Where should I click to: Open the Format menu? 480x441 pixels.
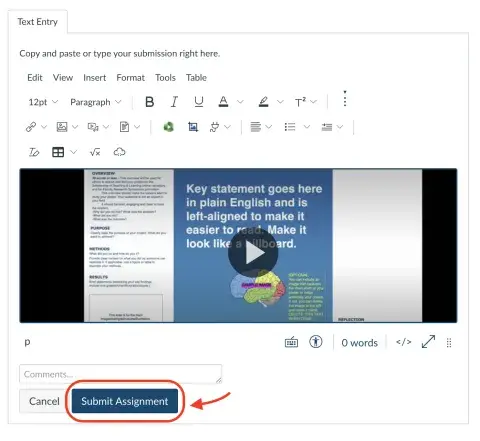coord(131,78)
